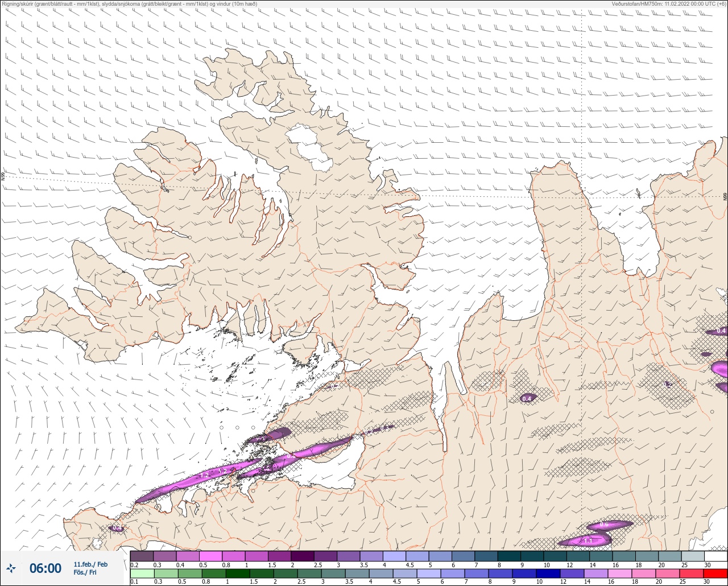Select the top-row dark teal swatch starting at 8
The height and width of the screenshot is (586, 728).
[x=509, y=556]
